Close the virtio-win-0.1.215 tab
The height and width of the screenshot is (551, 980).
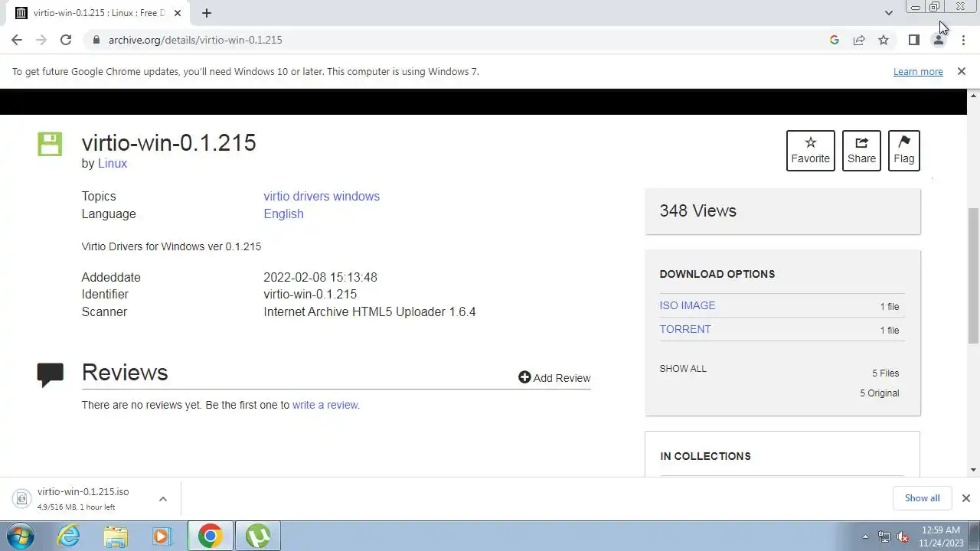[178, 13]
